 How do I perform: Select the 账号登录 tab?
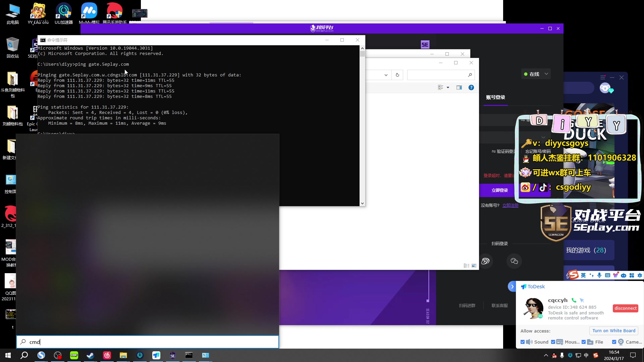click(x=495, y=97)
